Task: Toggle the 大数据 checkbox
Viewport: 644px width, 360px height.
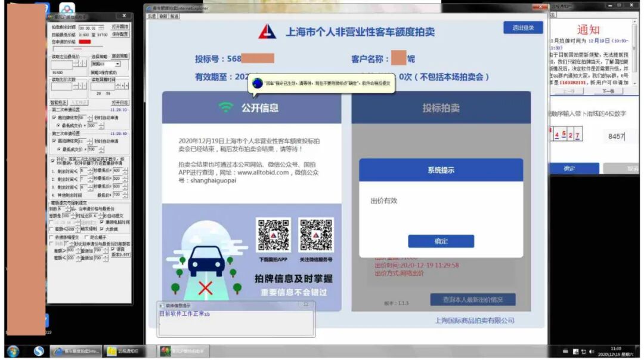Action: [x=103, y=229]
